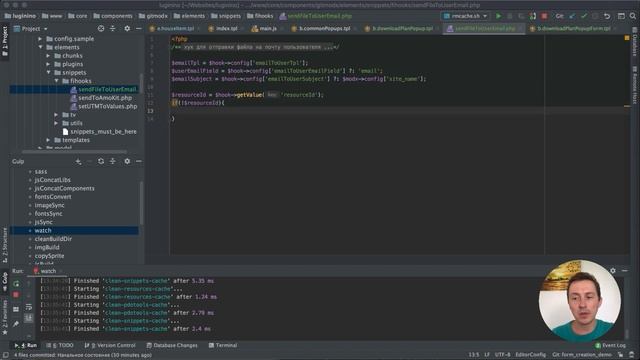Viewport: 640px width, 360px height.
Task: Collapse all in Gulp panel toolbar
Action: coord(113,162)
